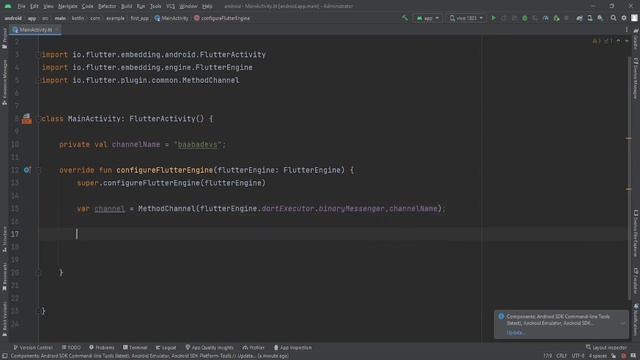Open the Tools menu
Screen dimensions: 640x360
[x=156, y=6]
